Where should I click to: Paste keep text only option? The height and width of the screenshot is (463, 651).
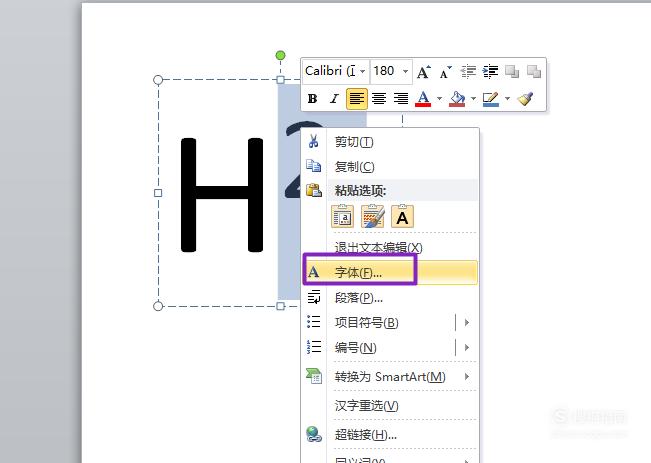pyautogui.click(x=402, y=216)
